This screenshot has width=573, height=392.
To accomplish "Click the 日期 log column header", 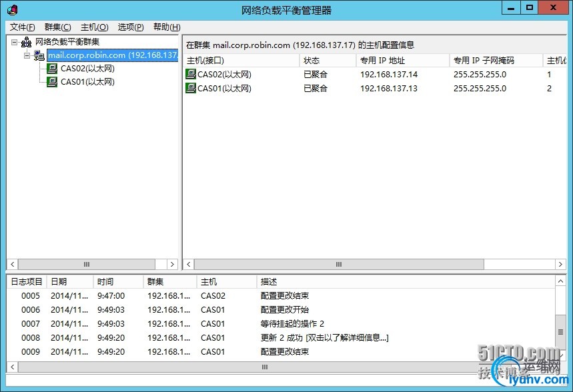I will pos(70,282).
